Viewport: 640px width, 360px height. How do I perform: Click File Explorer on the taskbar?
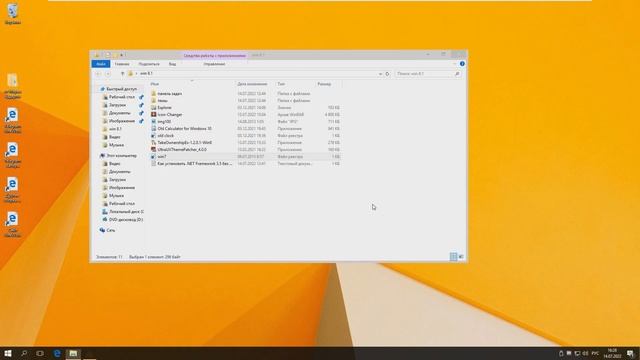(x=73, y=353)
